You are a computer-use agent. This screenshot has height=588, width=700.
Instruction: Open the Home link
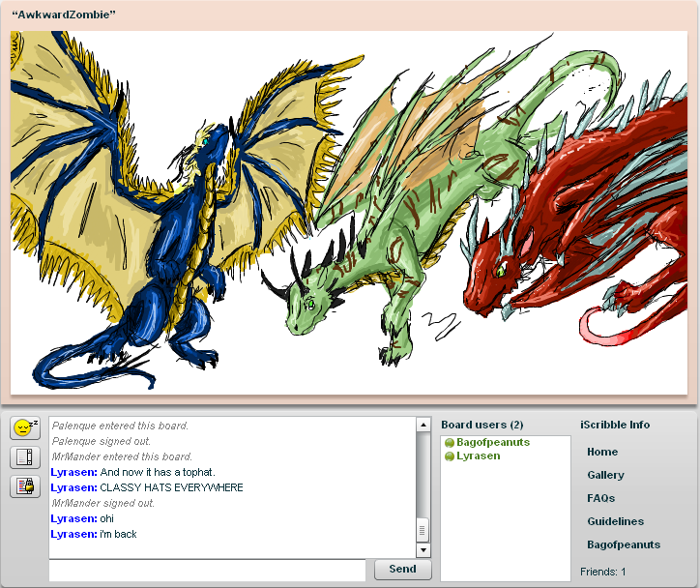pos(601,452)
